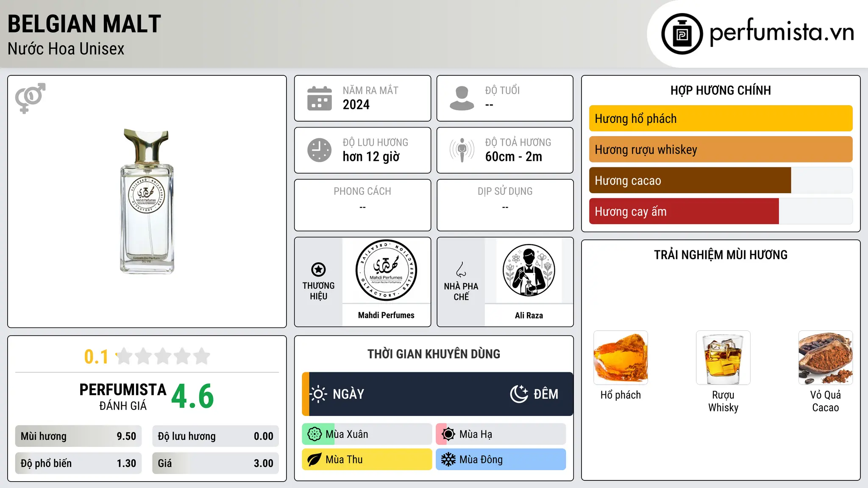Click the Hợp Hương Chính heading
This screenshot has width=868, height=488.
(721, 90)
